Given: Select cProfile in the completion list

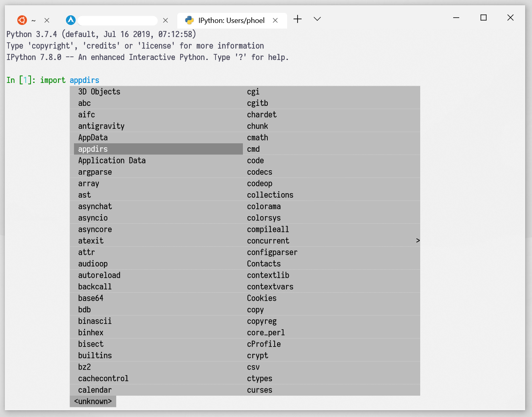Looking at the screenshot, I should 264,344.
